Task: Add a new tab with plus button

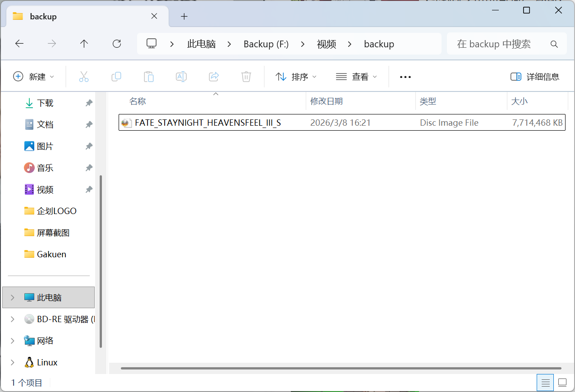Action: (184, 16)
